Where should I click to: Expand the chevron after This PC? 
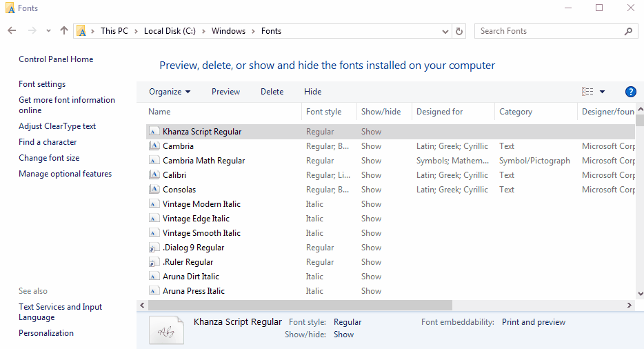tap(136, 31)
